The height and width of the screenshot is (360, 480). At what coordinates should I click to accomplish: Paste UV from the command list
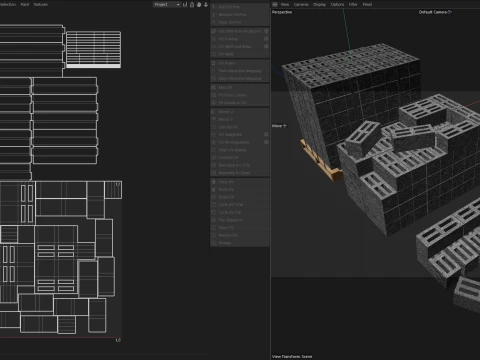[x=240, y=189]
